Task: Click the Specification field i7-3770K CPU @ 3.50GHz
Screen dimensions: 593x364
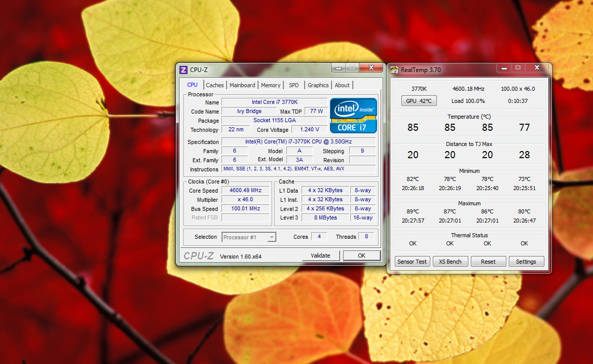Action: point(299,141)
